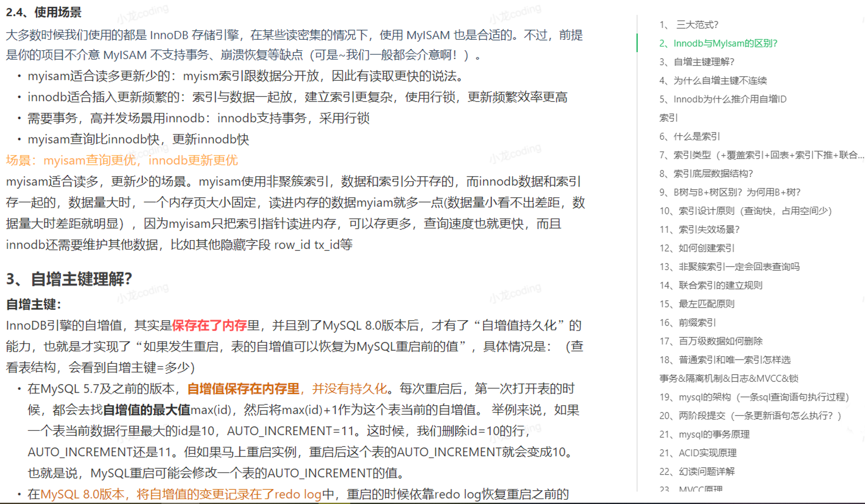Jump to '12、如何创建索引'
The height and width of the screenshot is (504, 865).
tap(697, 248)
